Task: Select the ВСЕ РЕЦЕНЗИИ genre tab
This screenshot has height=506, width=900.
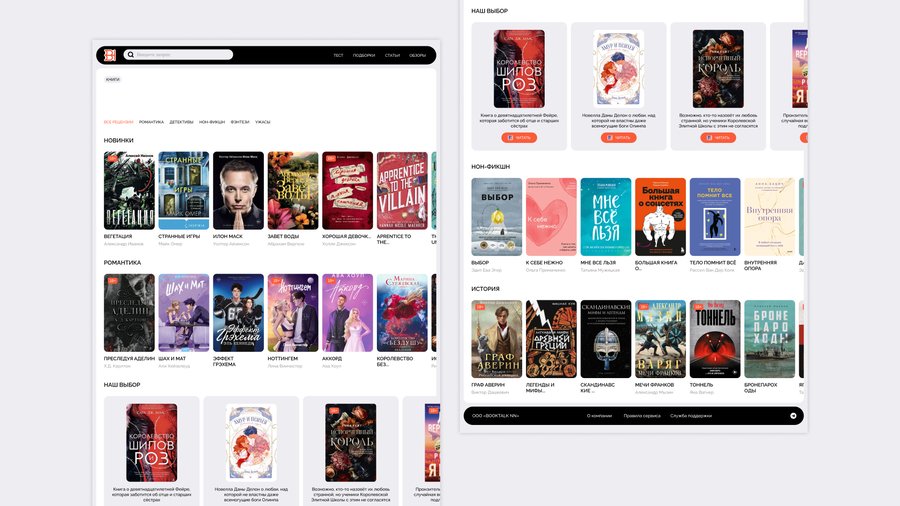Action: [x=118, y=122]
